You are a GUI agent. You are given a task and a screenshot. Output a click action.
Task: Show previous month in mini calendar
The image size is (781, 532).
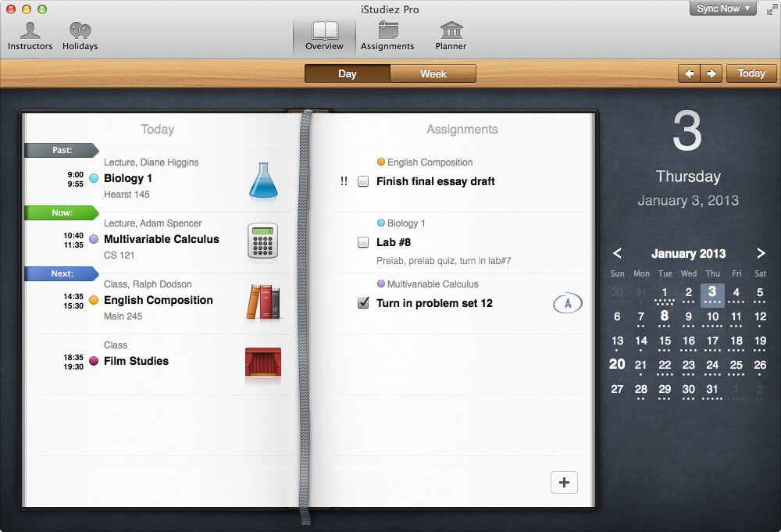click(x=617, y=253)
